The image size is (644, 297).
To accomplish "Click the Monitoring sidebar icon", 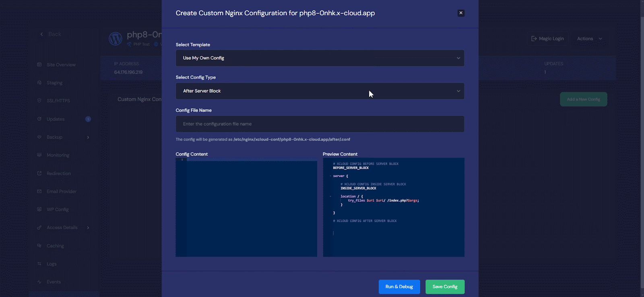I will 39,155.
